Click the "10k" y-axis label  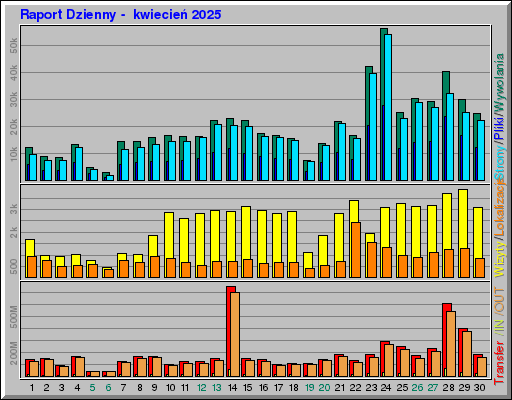coord(14,153)
